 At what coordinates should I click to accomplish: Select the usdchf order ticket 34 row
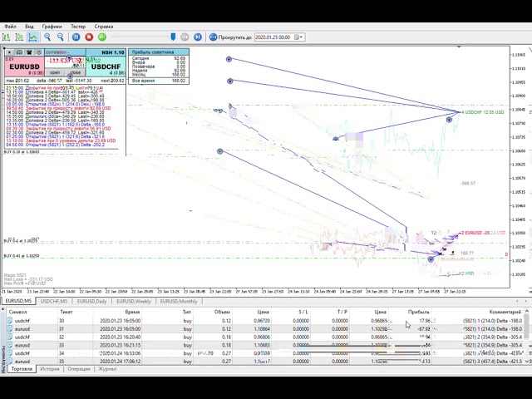[265, 353]
